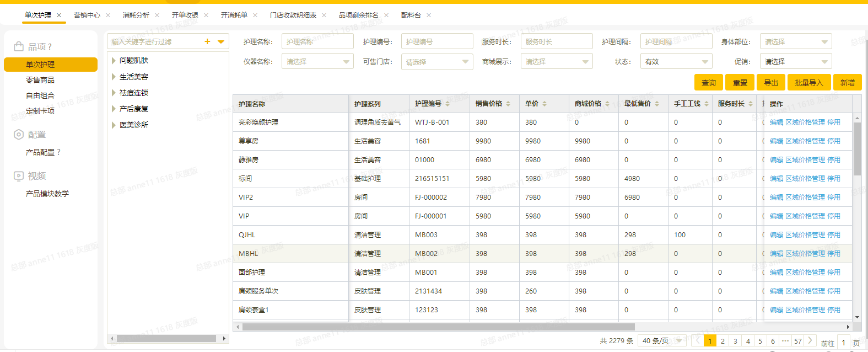
Task: Close the 开单收银 tab
Action: click(x=206, y=15)
